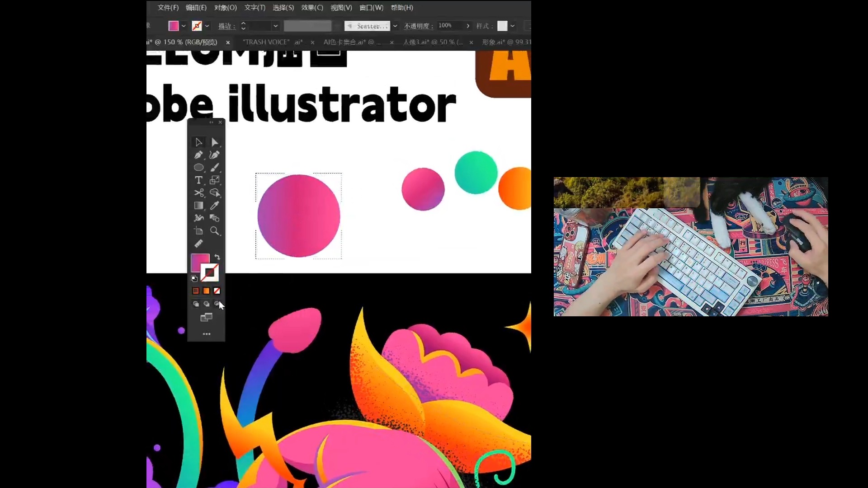The image size is (868, 488).
Task: Open 选择(S) menu
Action: pos(283,8)
